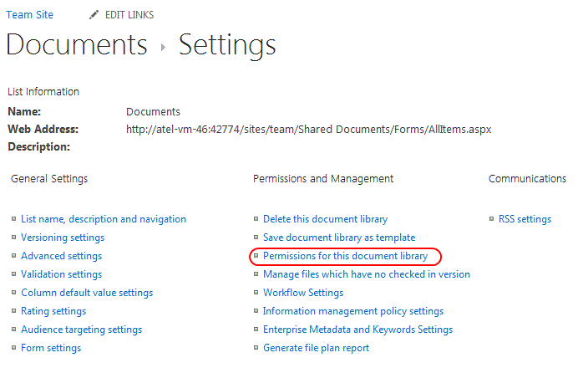Viewport: 588px width, 368px height.
Task: Click the bullet icon beside Versioning settings
Action: (x=14, y=237)
